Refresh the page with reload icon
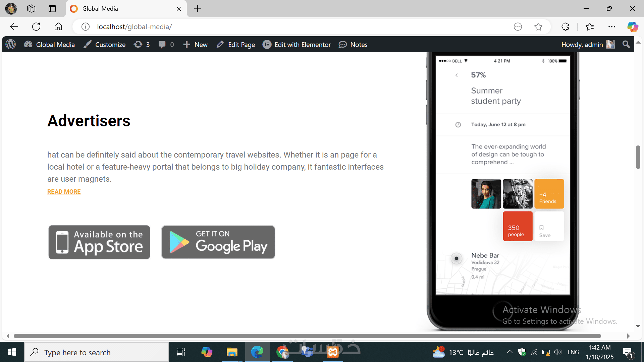 click(x=36, y=27)
